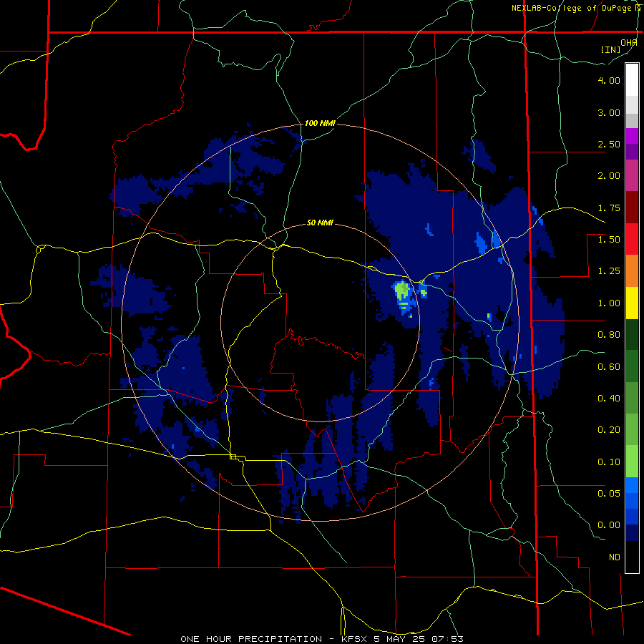Click the 0.40 legend value
This screenshot has width=644, height=644.
pos(609,399)
